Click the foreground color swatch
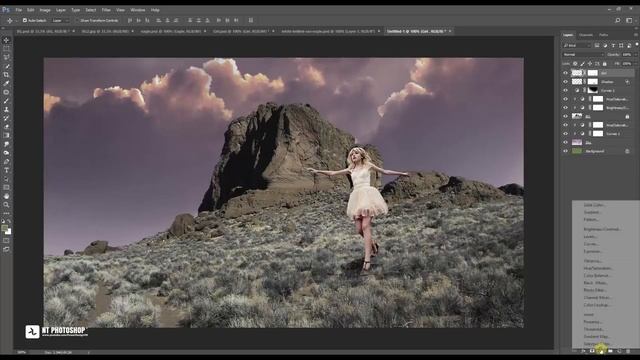 tap(4, 228)
